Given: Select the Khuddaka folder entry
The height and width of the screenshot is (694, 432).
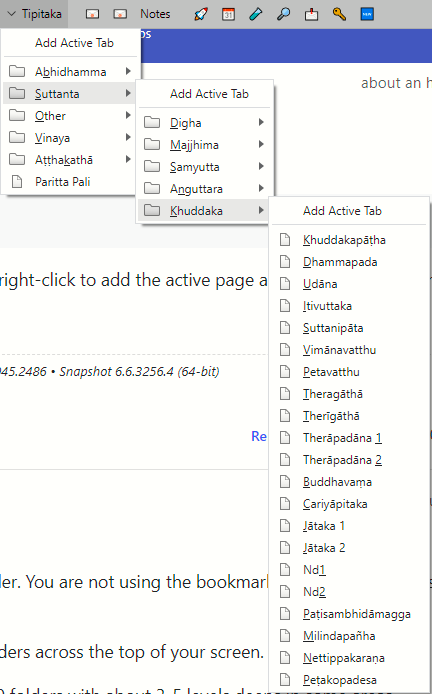Looking at the screenshot, I should click(205, 211).
